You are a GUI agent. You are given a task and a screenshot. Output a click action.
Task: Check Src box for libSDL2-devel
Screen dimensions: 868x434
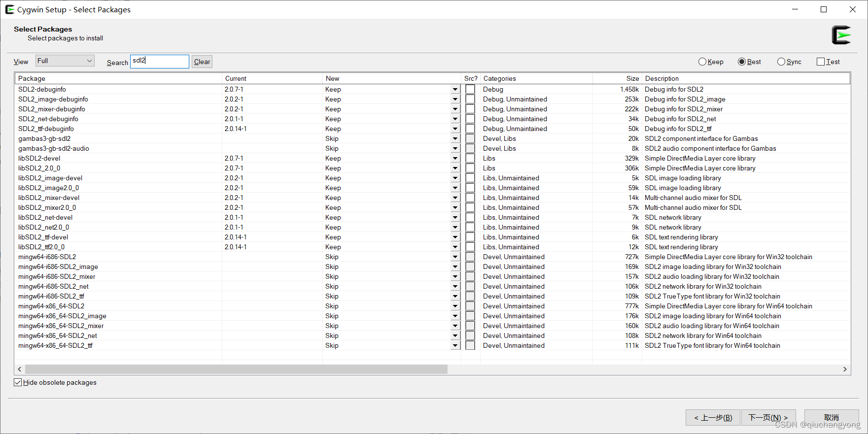pyautogui.click(x=470, y=158)
